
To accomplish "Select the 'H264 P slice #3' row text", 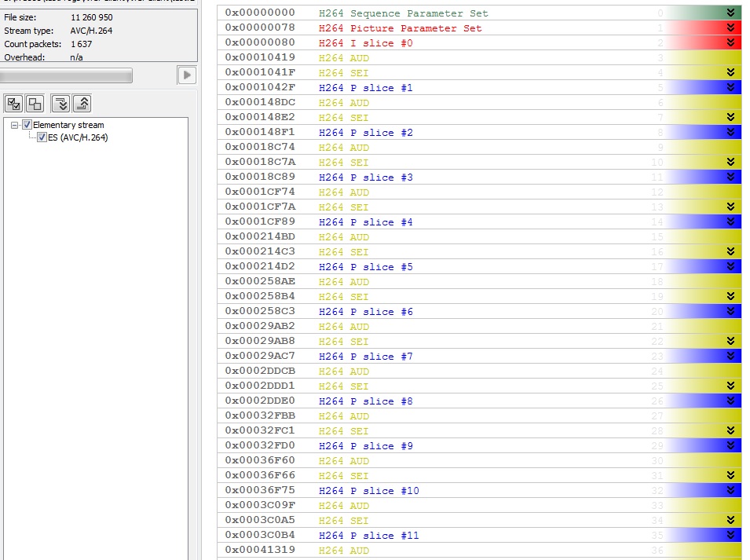I will pyautogui.click(x=365, y=178).
